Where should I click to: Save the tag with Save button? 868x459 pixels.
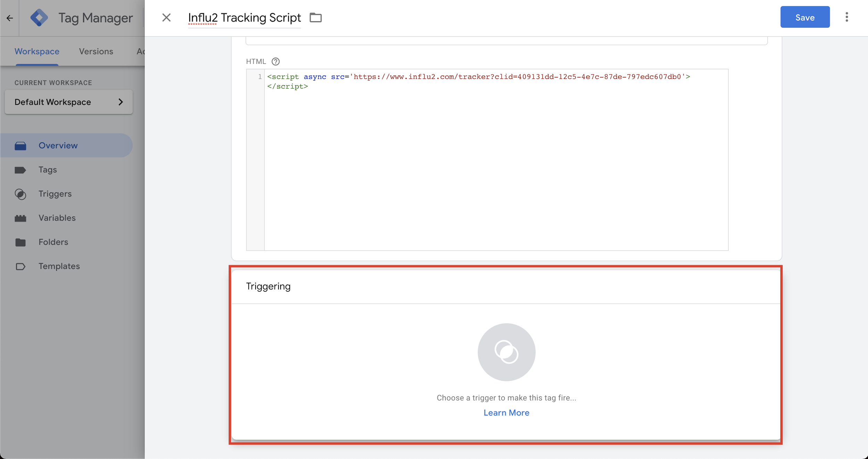[804, 17]
